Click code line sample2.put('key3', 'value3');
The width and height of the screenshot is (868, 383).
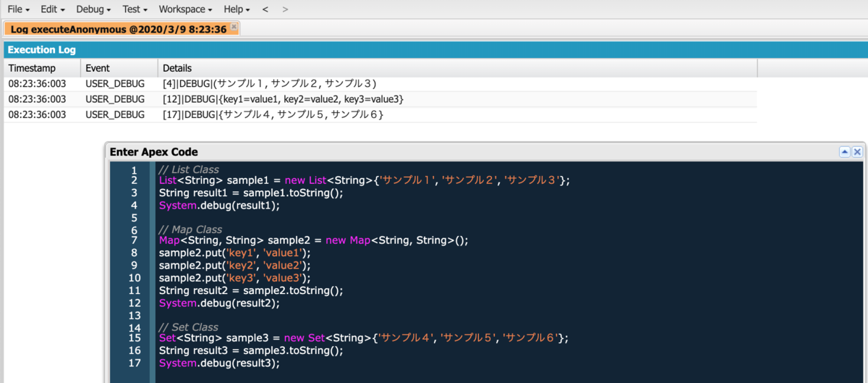pyautogui.click(x=234, y=277)
